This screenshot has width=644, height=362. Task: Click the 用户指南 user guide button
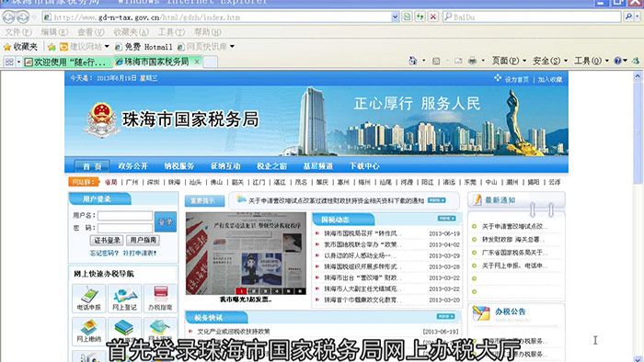click(143, 240)
